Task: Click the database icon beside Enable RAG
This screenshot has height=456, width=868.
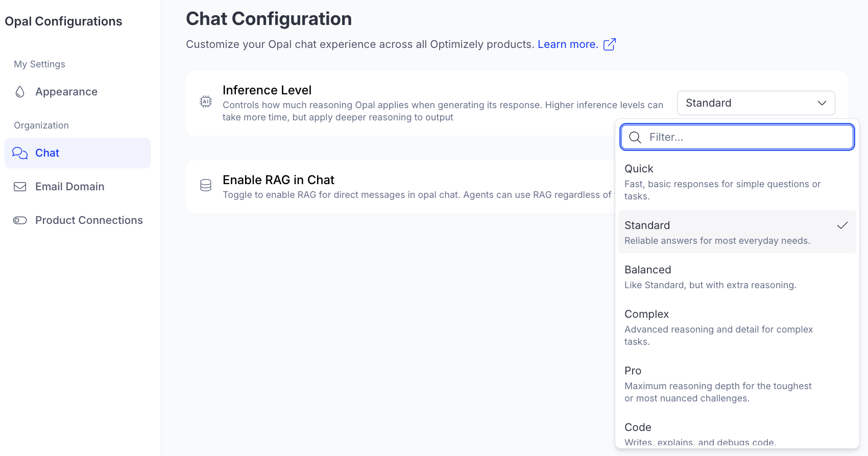Action: (x=206, y=185)
